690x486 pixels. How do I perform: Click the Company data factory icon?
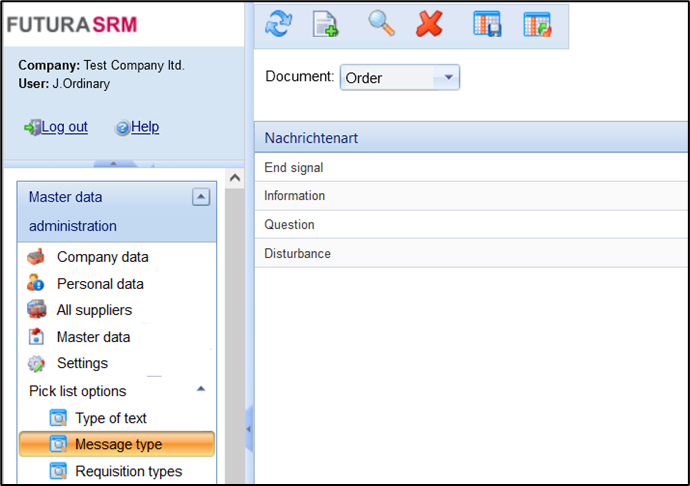click(37, 257)
